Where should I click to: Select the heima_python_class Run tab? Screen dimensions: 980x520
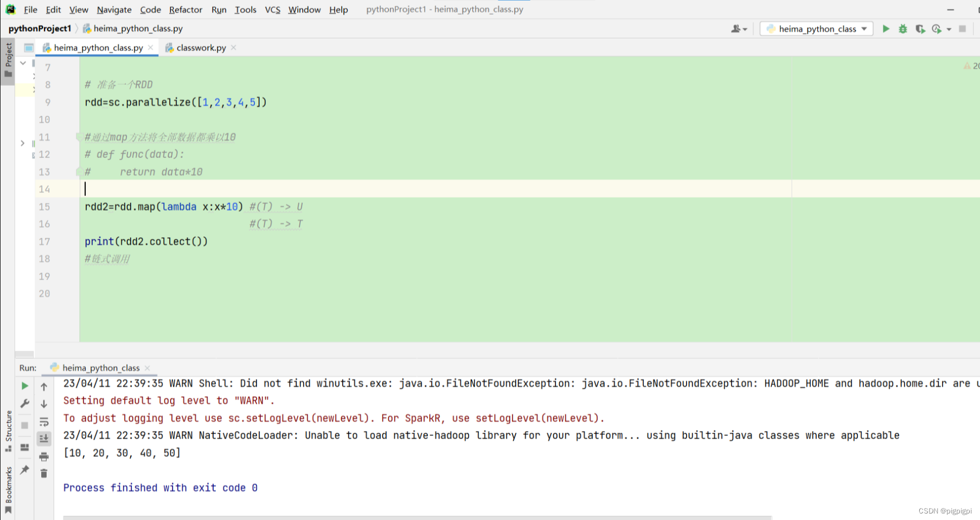(x=101, y=368)
